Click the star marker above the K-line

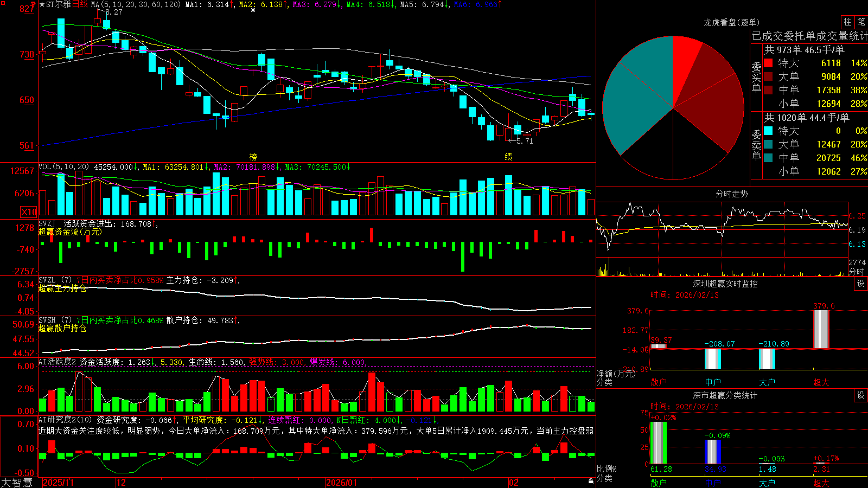click(x=253, y=10)
